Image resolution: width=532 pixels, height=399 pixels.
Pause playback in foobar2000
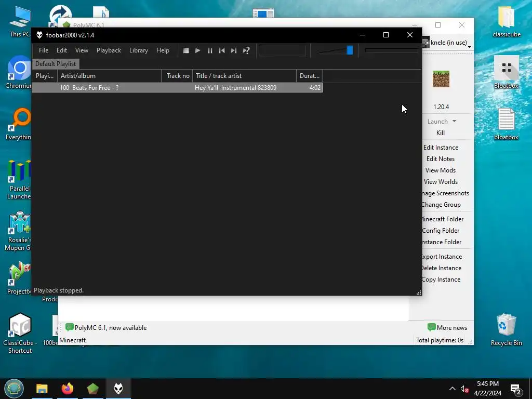pyautogui.click(x=210, y=50)
